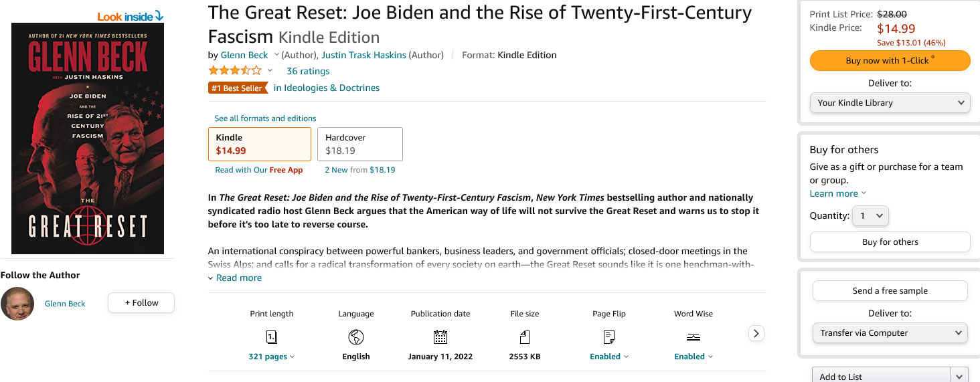Click the Send a free sample button

[890, 291]
